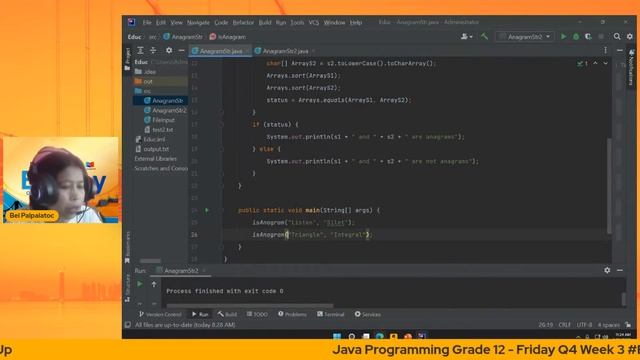Go to next highlighted problem arrow
The height and width of the screenshot is (360, 640).
[606, 64]
